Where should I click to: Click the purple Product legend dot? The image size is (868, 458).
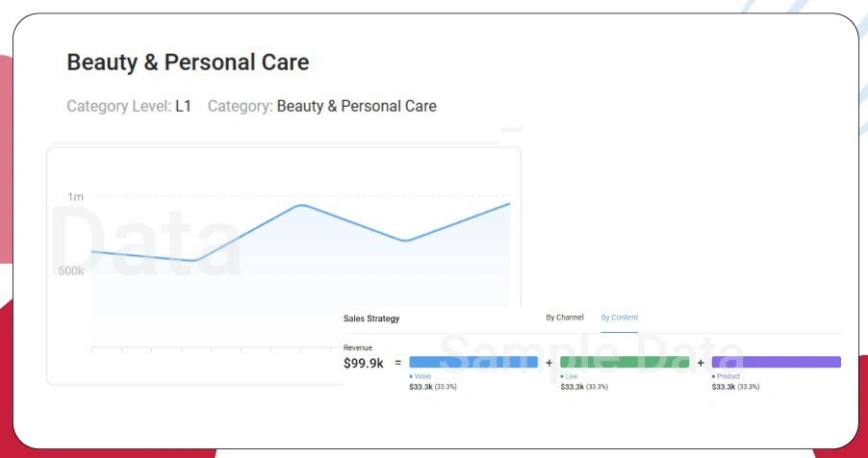pyautogui.click(x=713, y=376)
